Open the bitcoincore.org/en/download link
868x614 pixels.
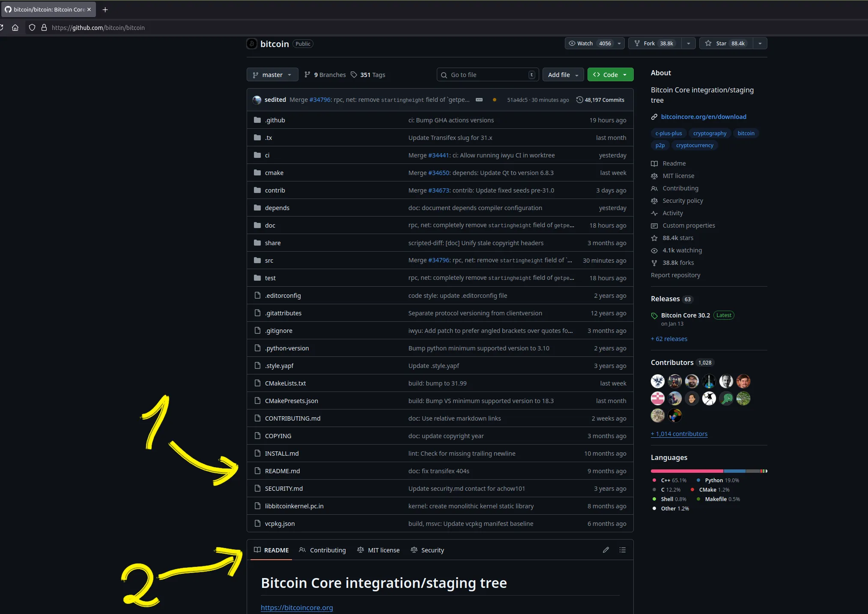[704, 117]
